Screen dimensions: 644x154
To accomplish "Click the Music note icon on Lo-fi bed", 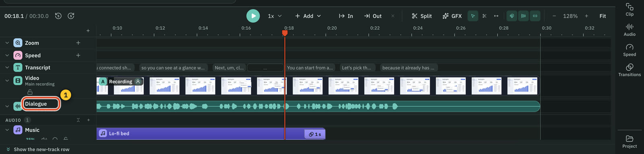I will click(103, 133).
